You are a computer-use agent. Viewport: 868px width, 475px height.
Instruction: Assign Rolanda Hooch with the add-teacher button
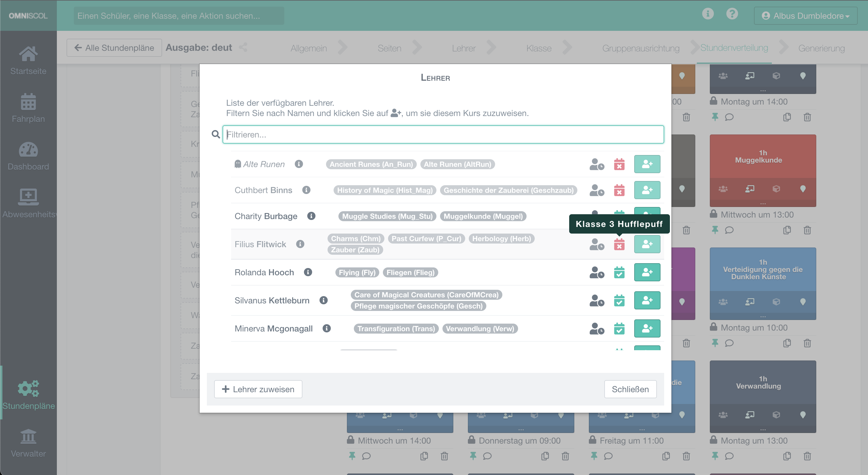click(647, 272)
